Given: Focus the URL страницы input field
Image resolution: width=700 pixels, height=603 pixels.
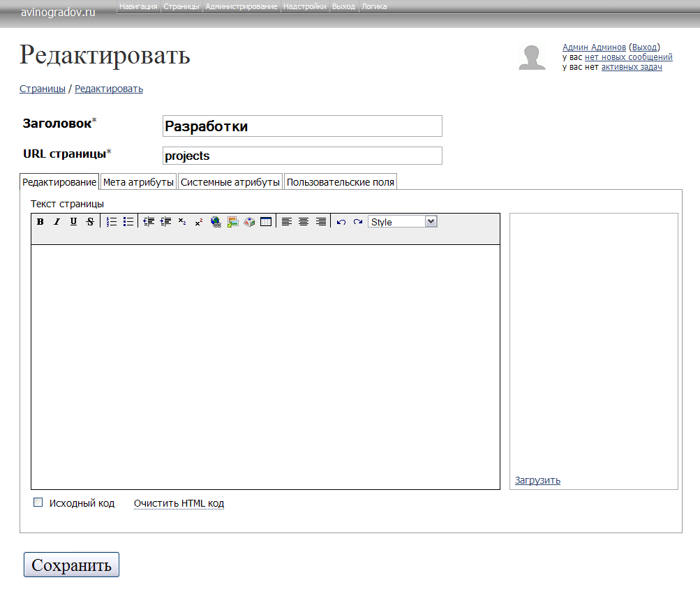Looking at the screenshot, I should click(303, 156).
